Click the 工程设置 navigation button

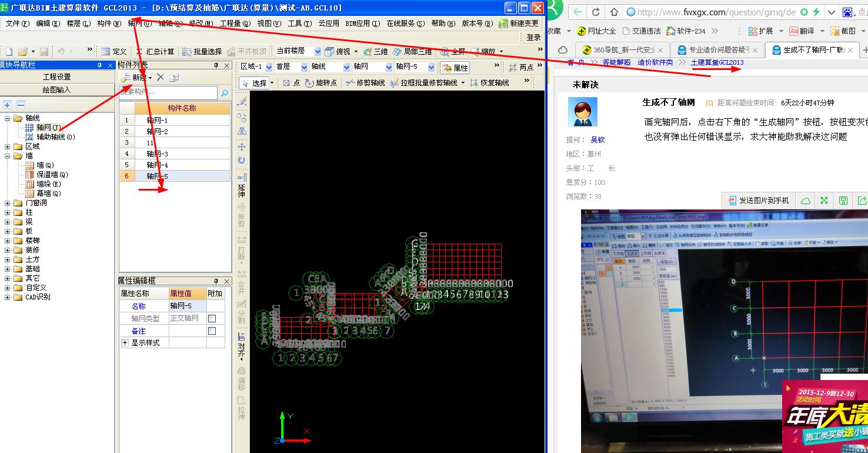point(57,77)
